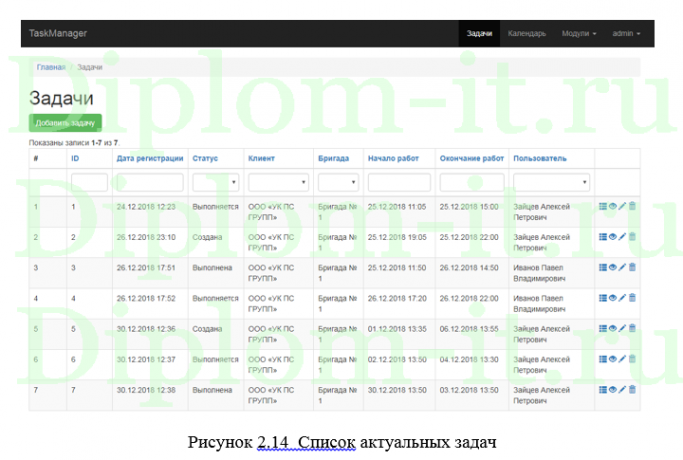Edit task ID 5 with the pencil icon
The image size is (683, 460).
(622, 328)
